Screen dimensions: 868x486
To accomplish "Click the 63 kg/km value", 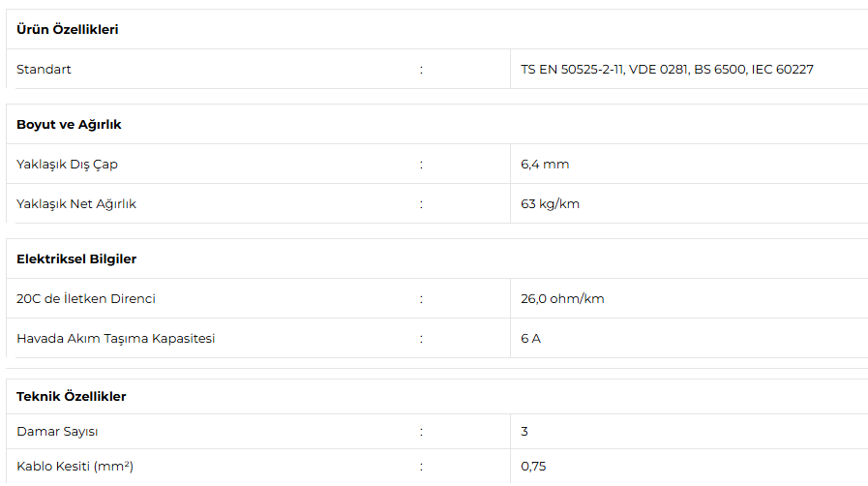I will 550,204.
